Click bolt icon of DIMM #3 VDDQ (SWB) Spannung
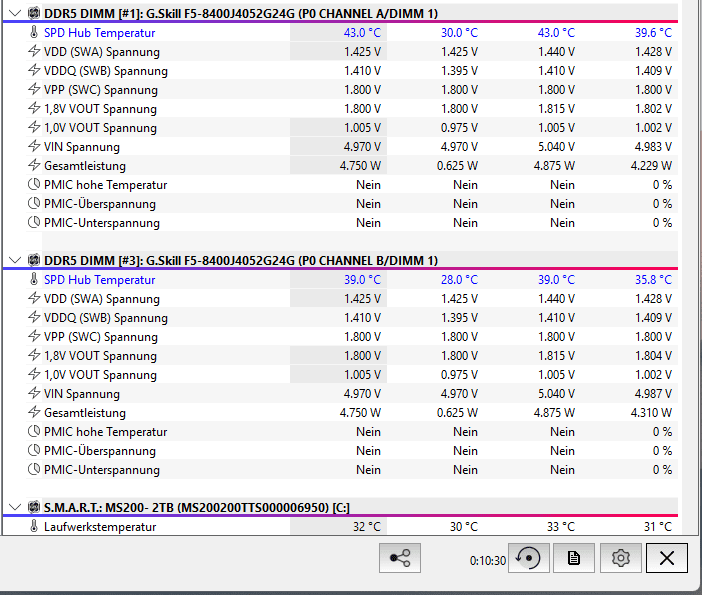The width and height of the screenshot is (702, 595). pos(34,317)
